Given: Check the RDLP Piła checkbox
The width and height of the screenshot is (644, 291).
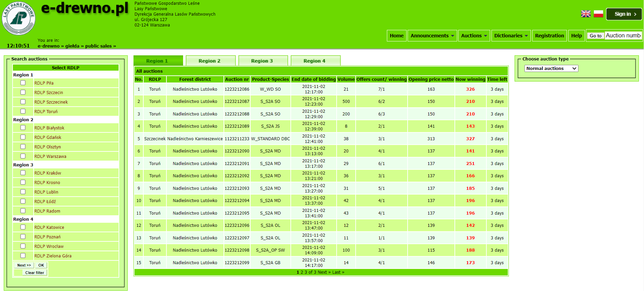Looking at the screenshot, I should click(x=23, y=83).
